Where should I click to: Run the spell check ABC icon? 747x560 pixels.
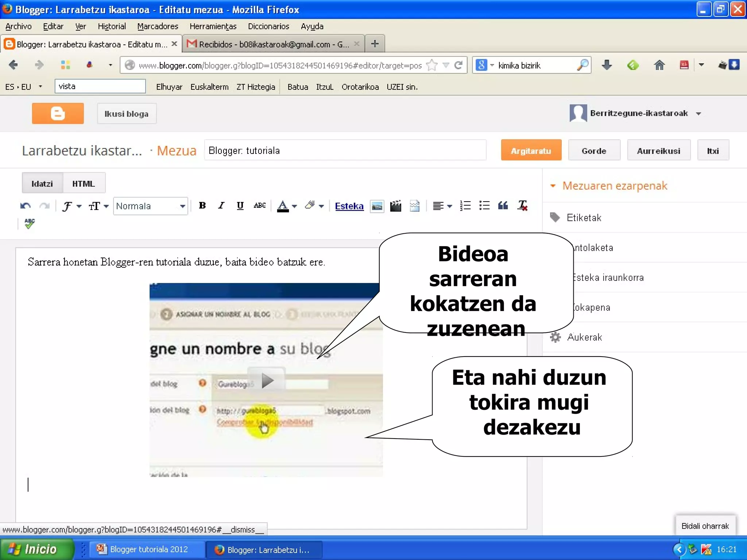click(30, 223)
